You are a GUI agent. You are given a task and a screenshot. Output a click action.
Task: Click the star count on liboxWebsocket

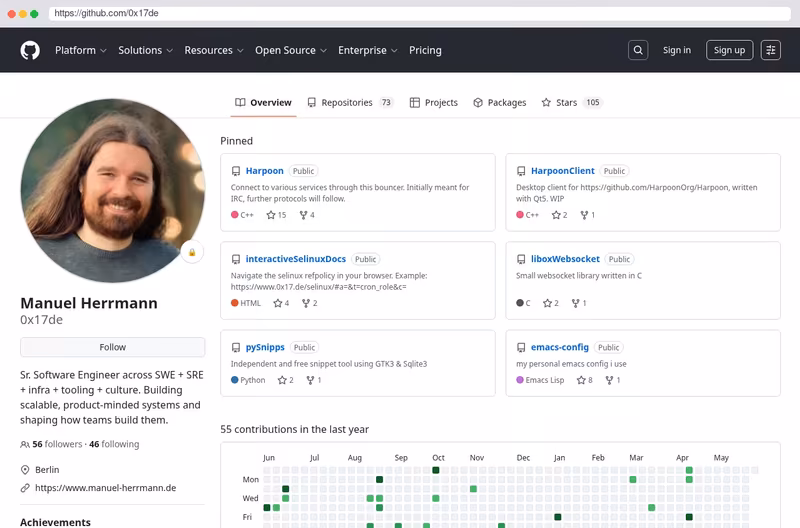(x=551, y=303)
